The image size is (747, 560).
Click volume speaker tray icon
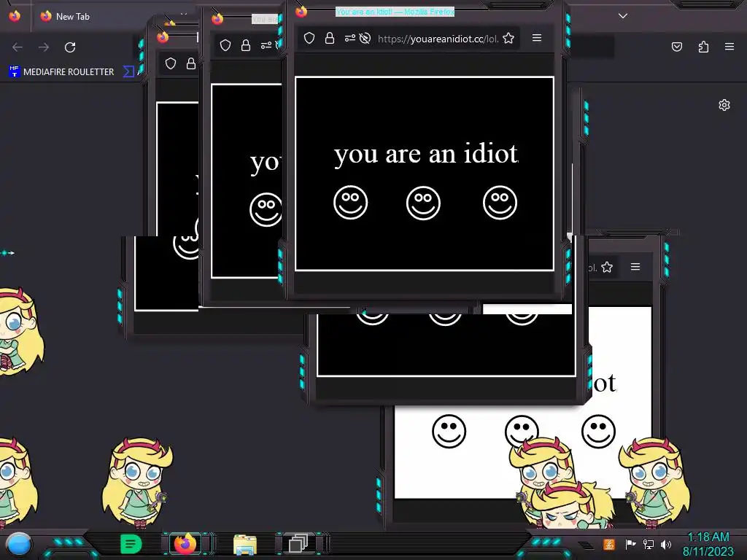click(x=666, y=544)
